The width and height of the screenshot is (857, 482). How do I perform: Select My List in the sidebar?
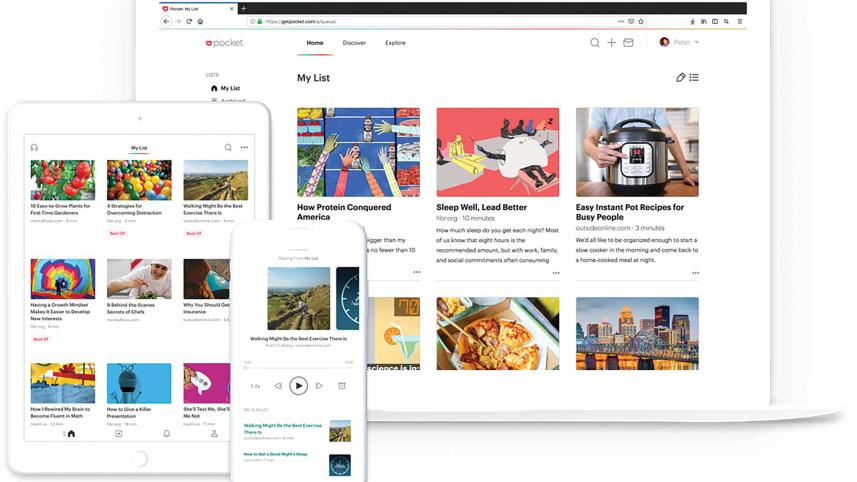[229, 88]
